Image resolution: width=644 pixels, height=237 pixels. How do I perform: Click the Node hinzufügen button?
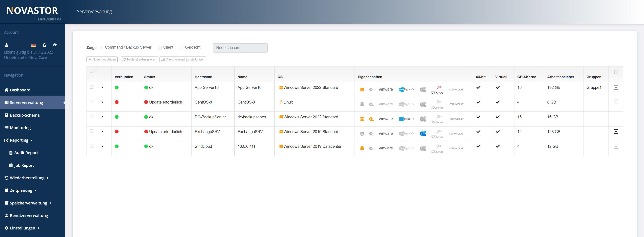[102, 59]
